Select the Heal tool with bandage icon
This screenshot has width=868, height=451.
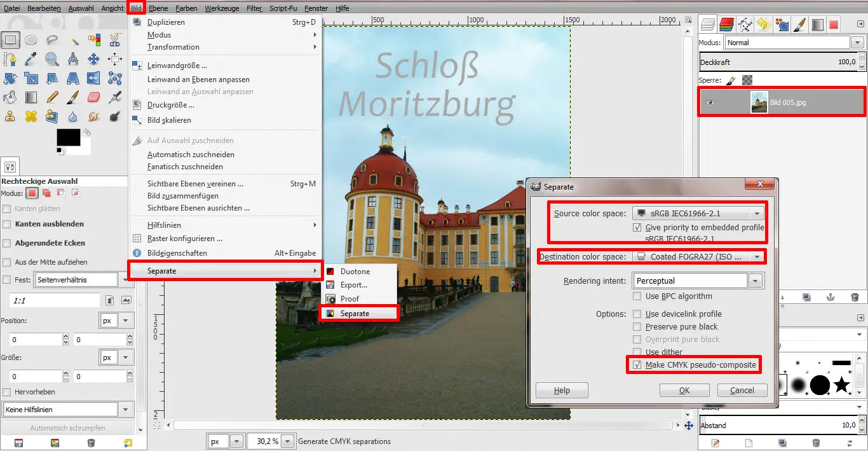31,116
